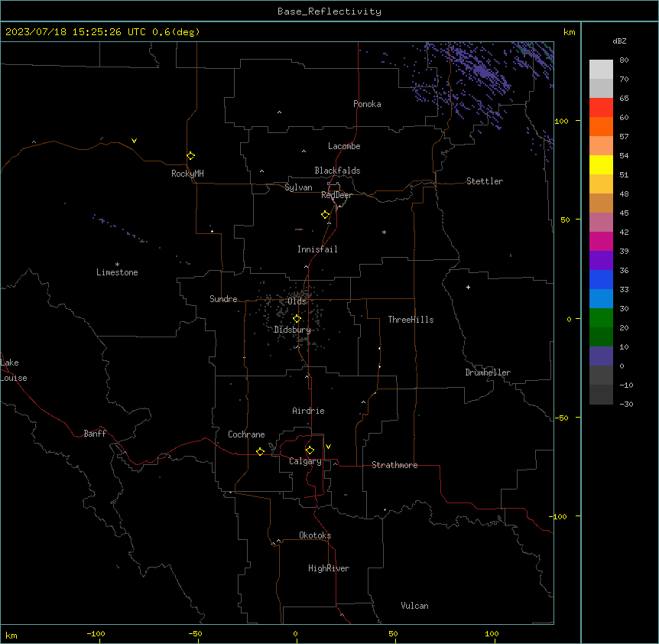
Task: Select the Limestone label
Action: coord(117,272)
